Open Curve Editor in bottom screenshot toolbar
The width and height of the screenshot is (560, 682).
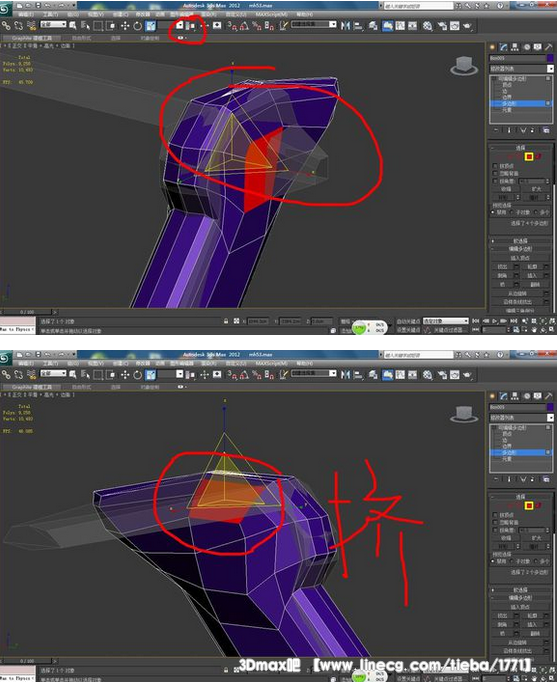point(400,374)
